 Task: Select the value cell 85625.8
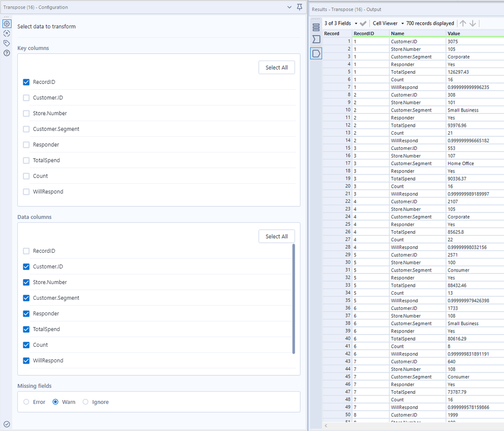(475, 232)
